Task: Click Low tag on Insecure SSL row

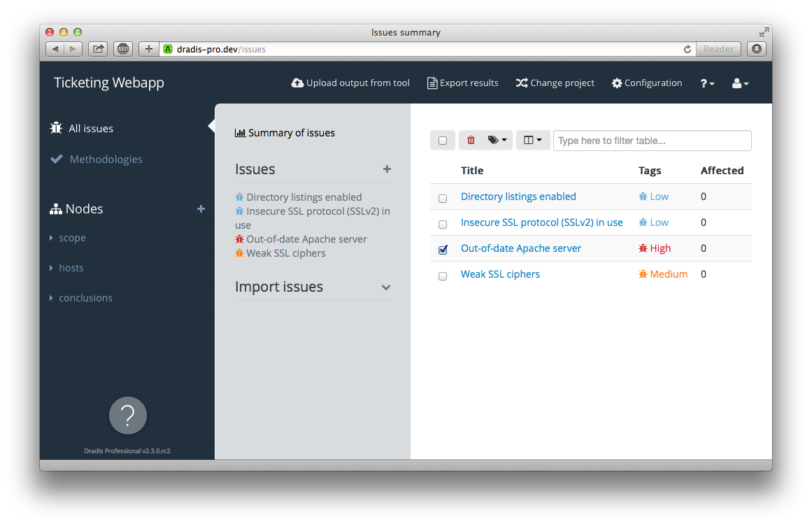Action: click(653, 222)
